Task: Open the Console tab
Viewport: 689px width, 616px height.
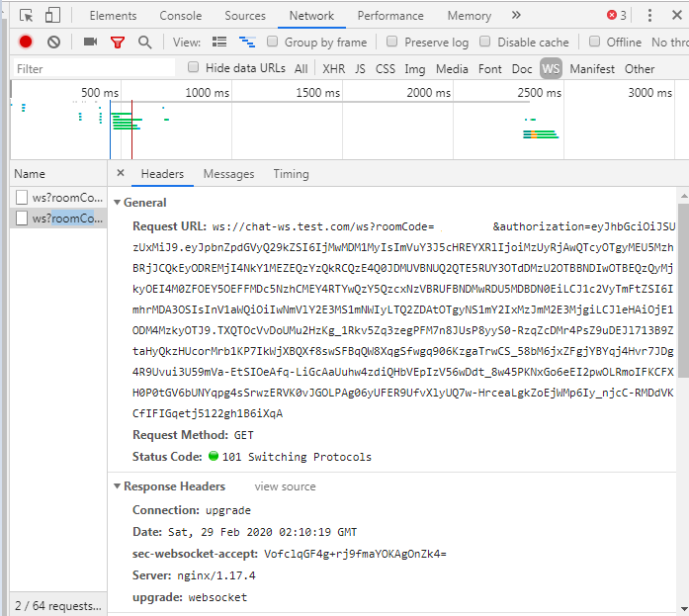Action: (181, 16)
